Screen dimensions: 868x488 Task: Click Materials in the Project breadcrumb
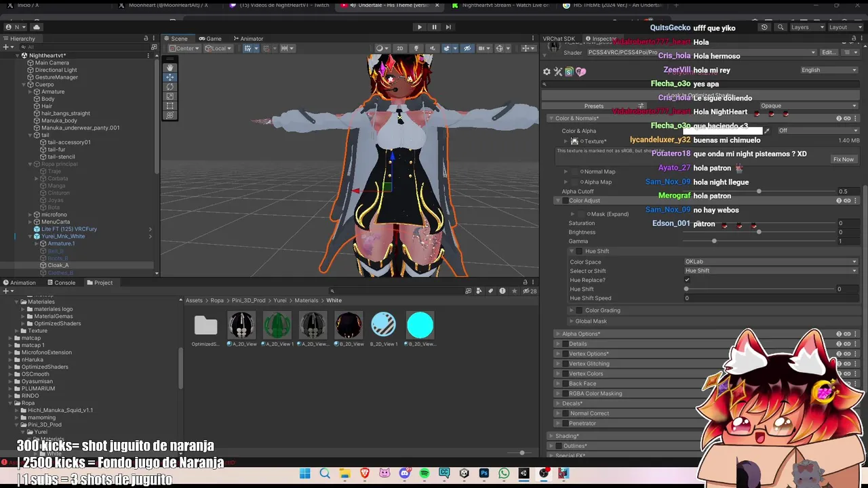[x=307, y=300]
